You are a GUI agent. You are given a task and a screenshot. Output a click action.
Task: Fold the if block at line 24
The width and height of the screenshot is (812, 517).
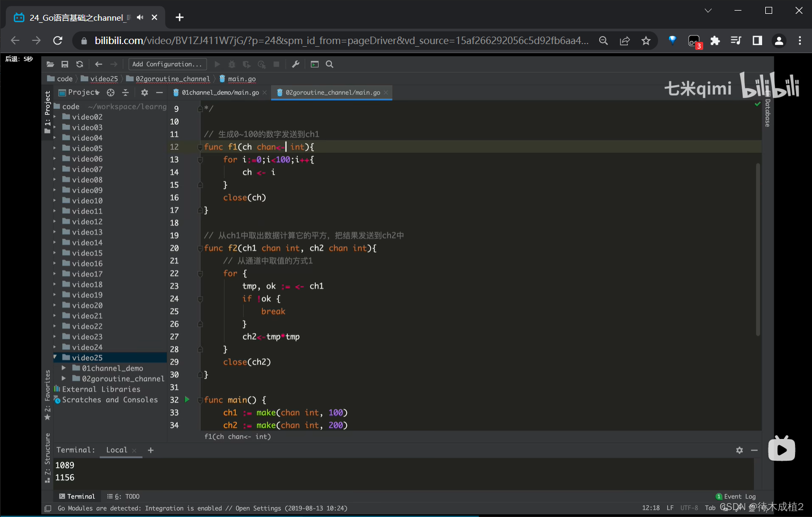click(200, 299)
